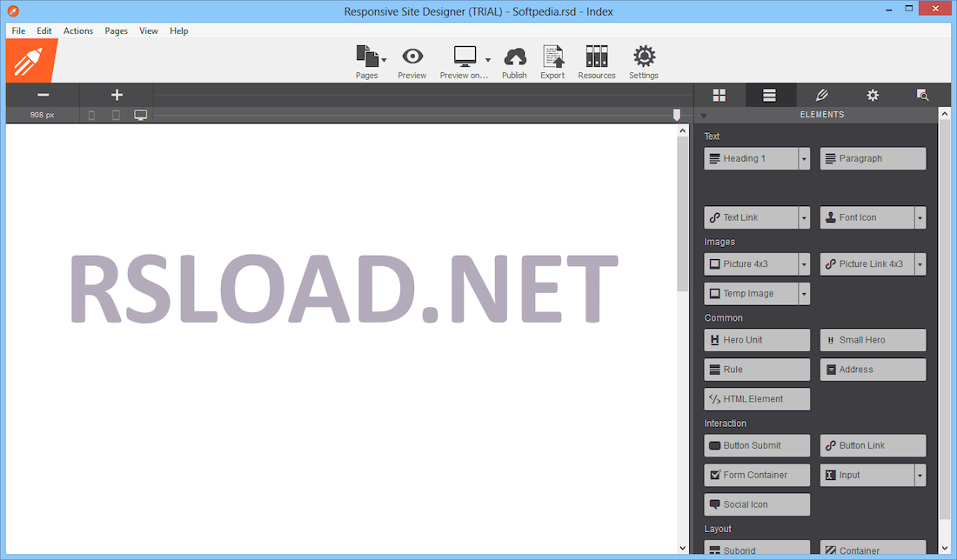Expand the Preview on dropdown arrow
Screen dimensions: 957x560
coord(488,60)
